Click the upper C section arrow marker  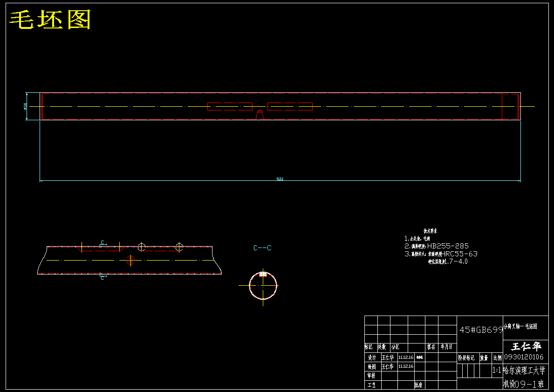click(x=103, y=244)
